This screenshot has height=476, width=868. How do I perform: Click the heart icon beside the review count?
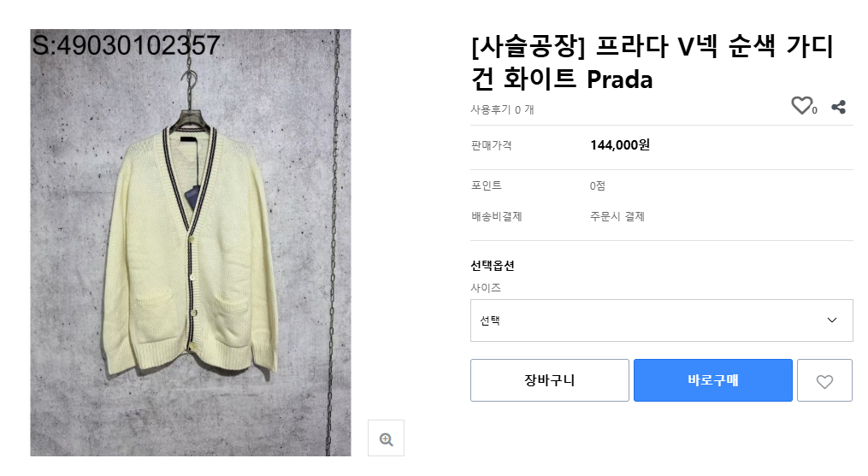tap(801, 106)
